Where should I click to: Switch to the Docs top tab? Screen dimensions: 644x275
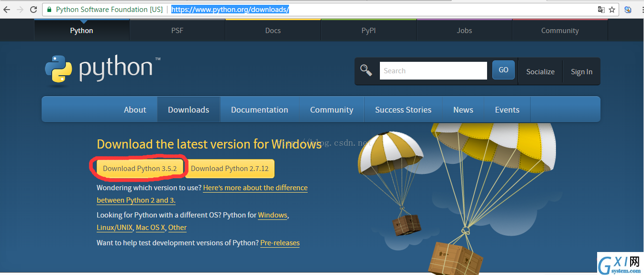pos(273,30)
